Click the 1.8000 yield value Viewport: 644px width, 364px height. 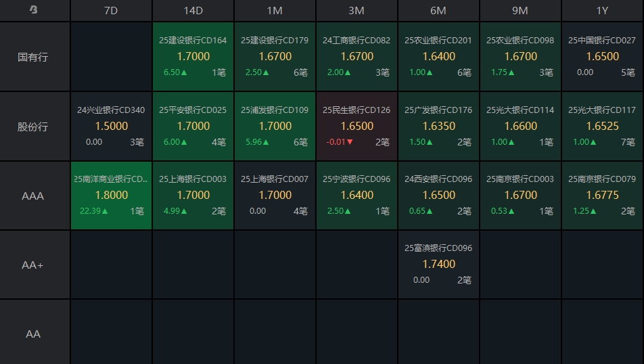click(x=112, y=195)
